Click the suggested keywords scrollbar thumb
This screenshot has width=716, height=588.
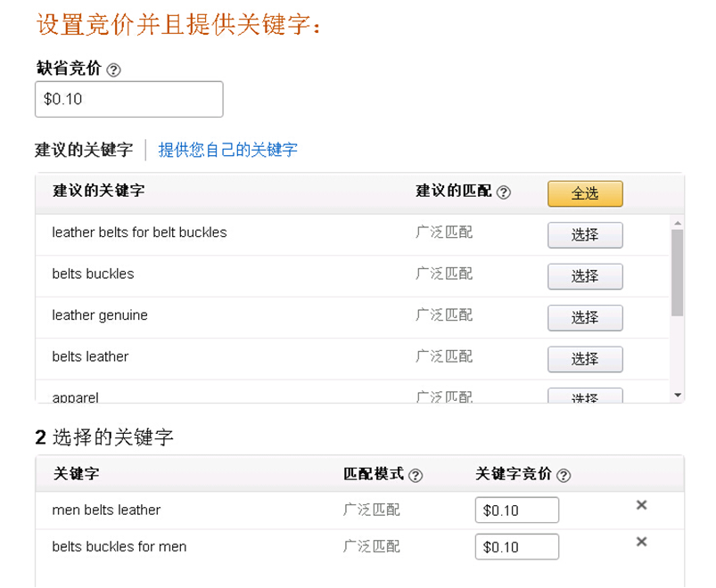pyautogui.click(x=678, y=273)
